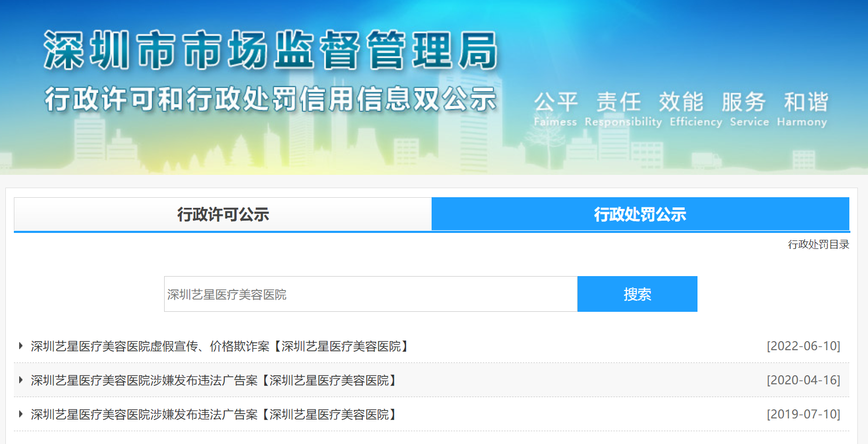Click the 行政许可和行政处罚信用信息双公示 subtitle
The width and height of the screenshot is (868, 444).
pyautogui.click(x=271, y=99)
